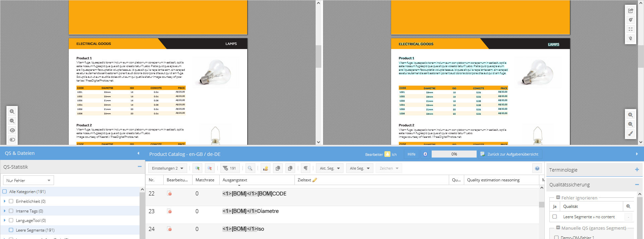Zoom in on the right target preview
The height and width of the screenshot is (239, 644).
pyautogui.click(x=631, y=115)
